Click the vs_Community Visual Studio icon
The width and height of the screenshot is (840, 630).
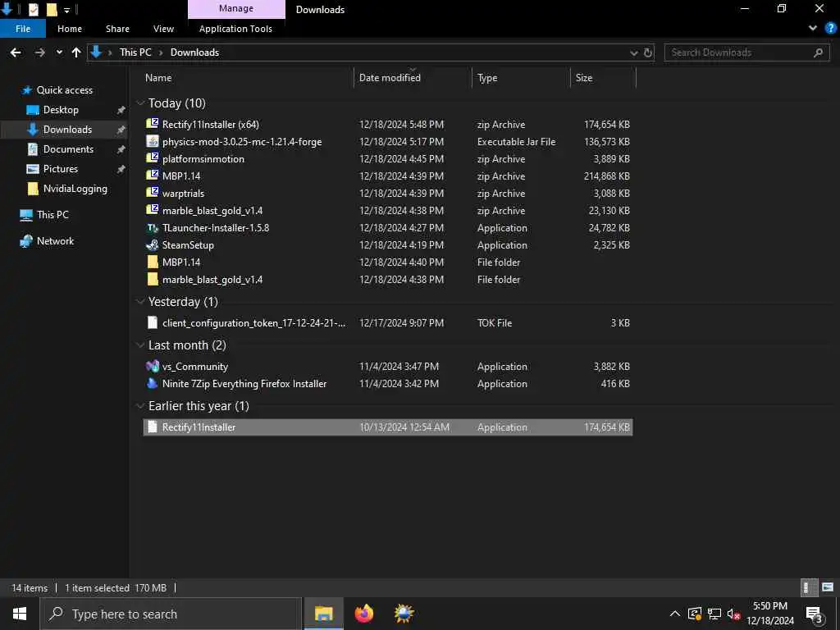(x=153, y=367)
